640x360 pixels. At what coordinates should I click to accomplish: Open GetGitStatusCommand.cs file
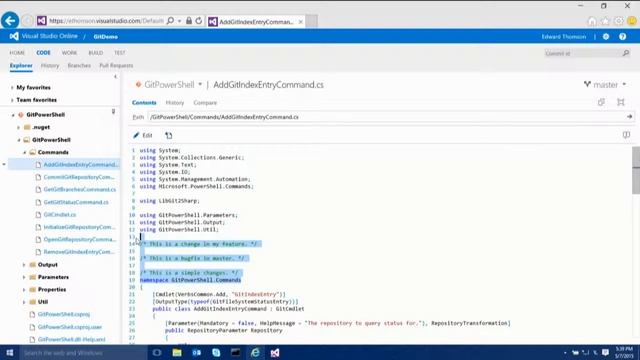76,202
